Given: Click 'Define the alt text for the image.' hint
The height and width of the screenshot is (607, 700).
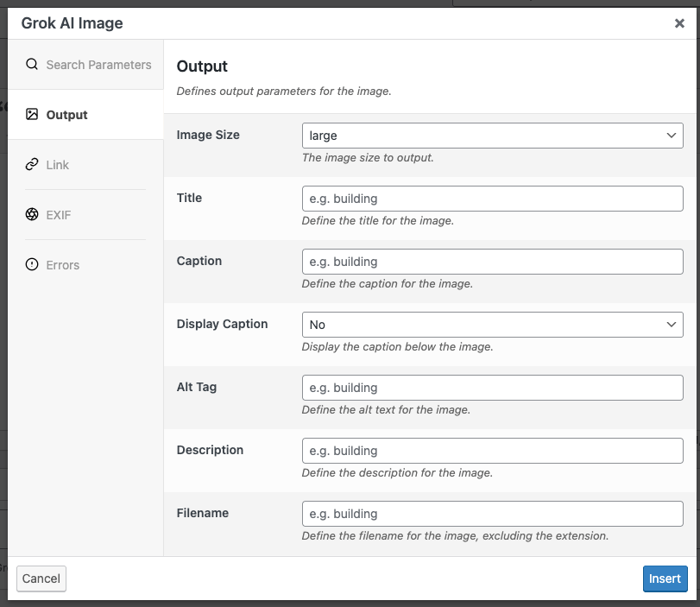Looking at the screenshot, I should click(x=386, y=409).
